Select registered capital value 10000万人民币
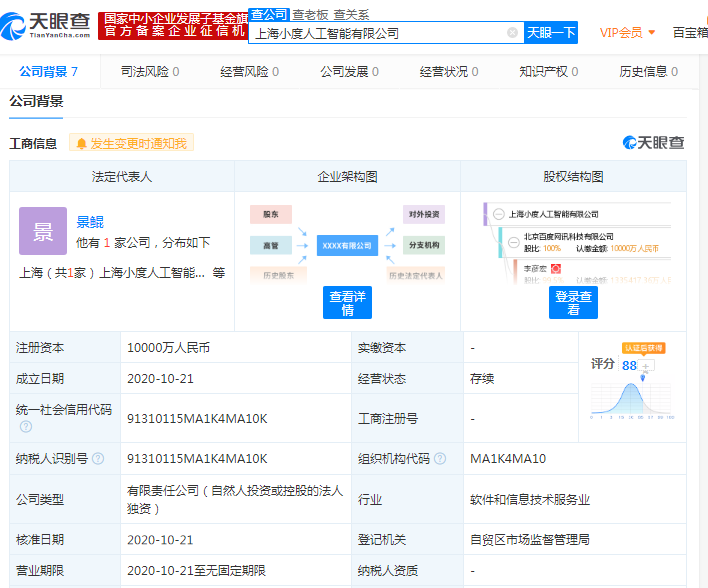This screenshot has width=708, height=588. point(168,348)
